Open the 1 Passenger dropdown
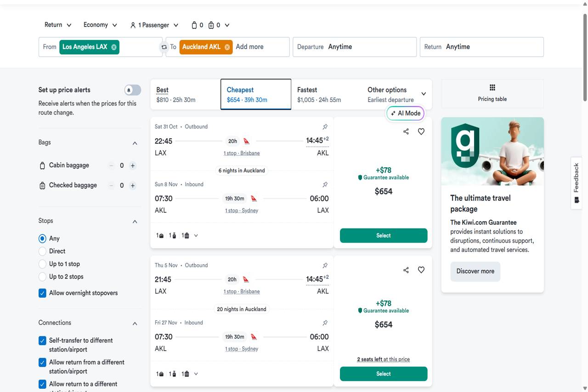This screenshot has width=588, height=392. [154, 25]
